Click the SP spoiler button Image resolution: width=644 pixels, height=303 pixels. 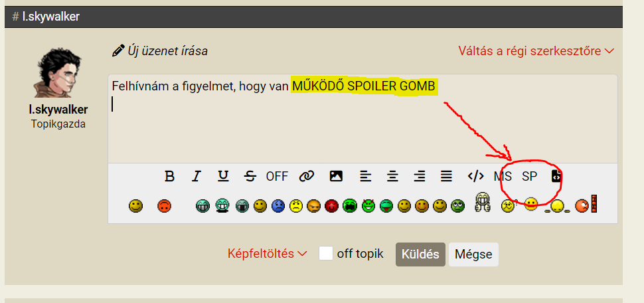tap(529, 176)
